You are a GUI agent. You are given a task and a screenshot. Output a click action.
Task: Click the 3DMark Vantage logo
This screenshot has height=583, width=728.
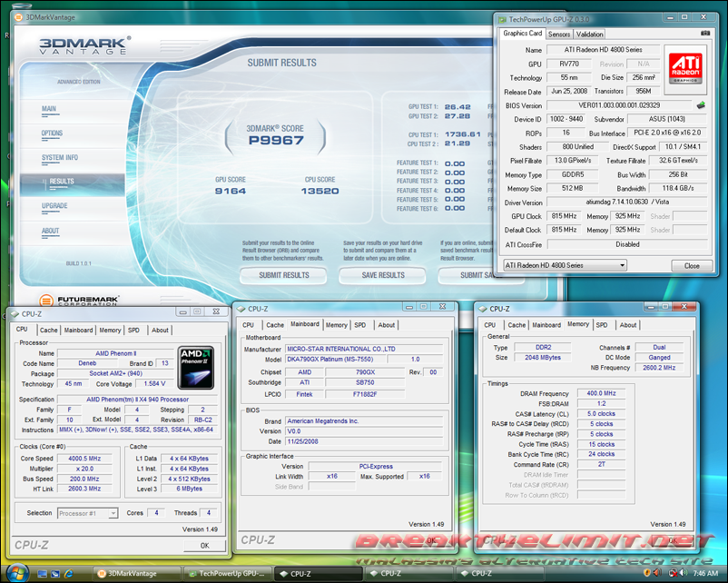pos(84,46)
